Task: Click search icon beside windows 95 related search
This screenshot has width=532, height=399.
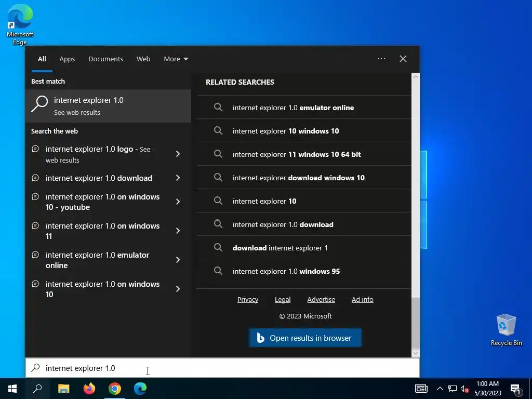Action: click(218, 271)
